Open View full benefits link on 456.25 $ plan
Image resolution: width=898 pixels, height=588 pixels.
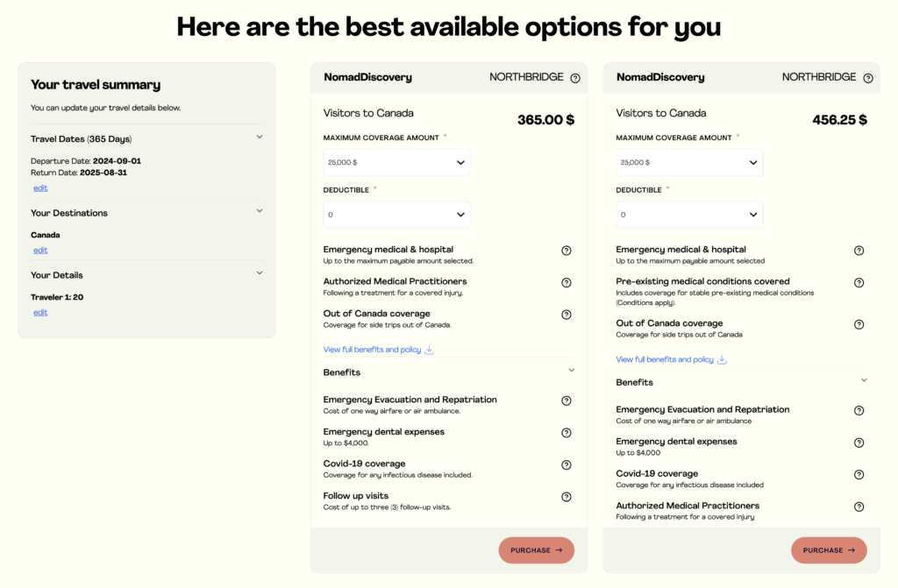tap(665, 359)
